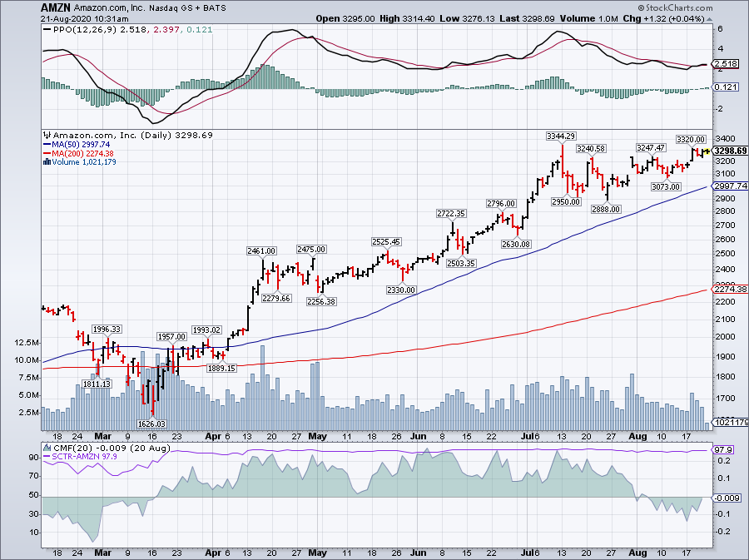Click the black PPO legend line marker
The image size is (749, 560).
click(x=47, y=31)
